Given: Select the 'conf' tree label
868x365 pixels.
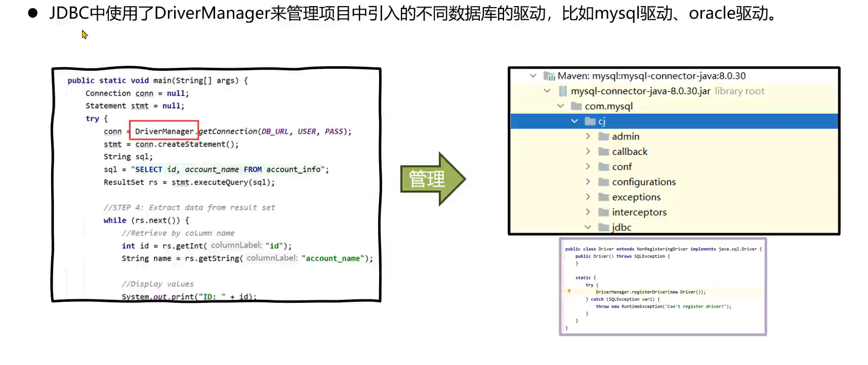Looking at the screenshot, I should (x=622, y=167).
